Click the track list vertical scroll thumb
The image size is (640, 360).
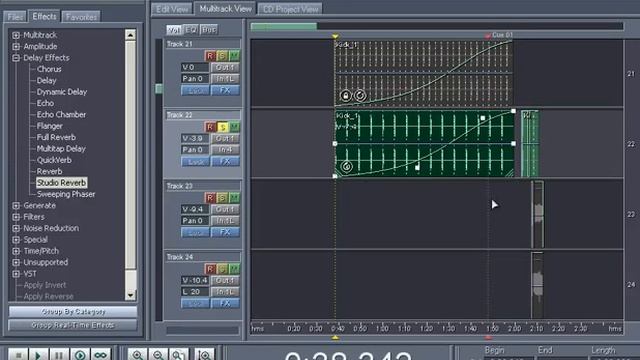[159, 89]
